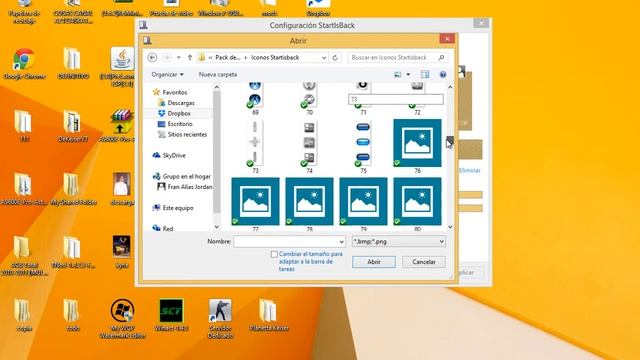The height and width of the screenshot is (360, 640).
Task: Go back in the Abrir dialog
Action: pos(152,58)
